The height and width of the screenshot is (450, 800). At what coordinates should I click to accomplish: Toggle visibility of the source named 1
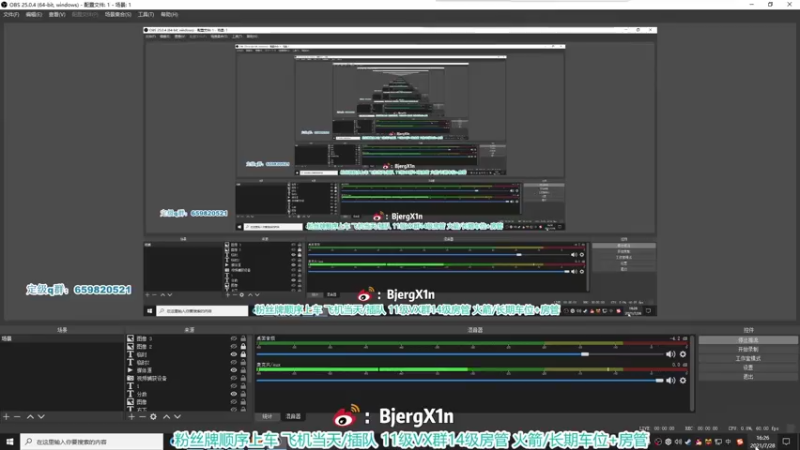(234, 386)
